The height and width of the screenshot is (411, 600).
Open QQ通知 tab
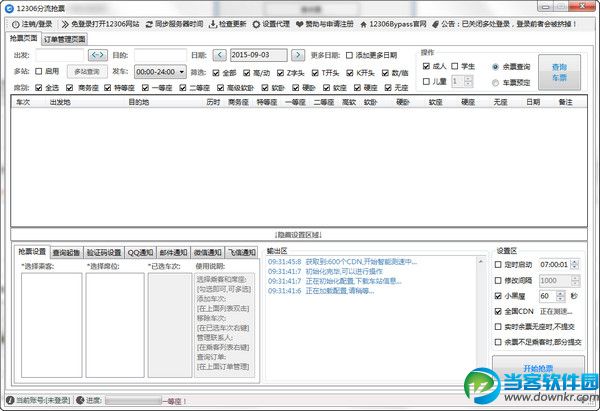(x=140, y=253)
